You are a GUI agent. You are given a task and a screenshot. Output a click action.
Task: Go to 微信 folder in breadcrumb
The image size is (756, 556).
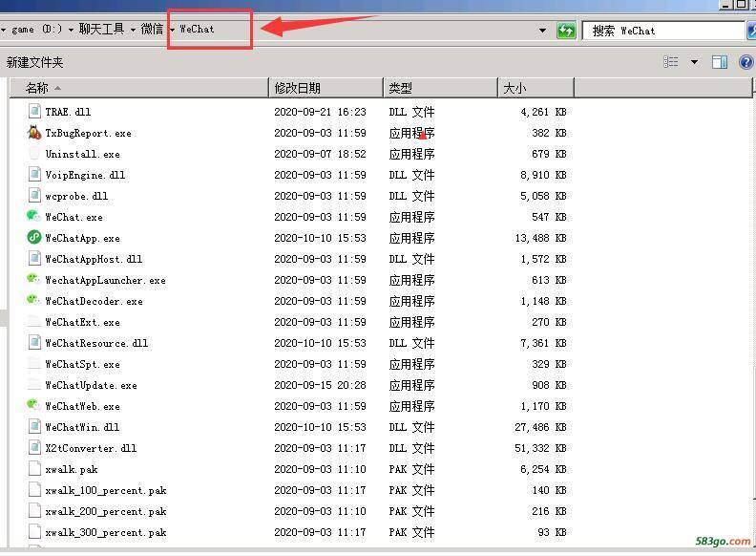coord(152,29)
